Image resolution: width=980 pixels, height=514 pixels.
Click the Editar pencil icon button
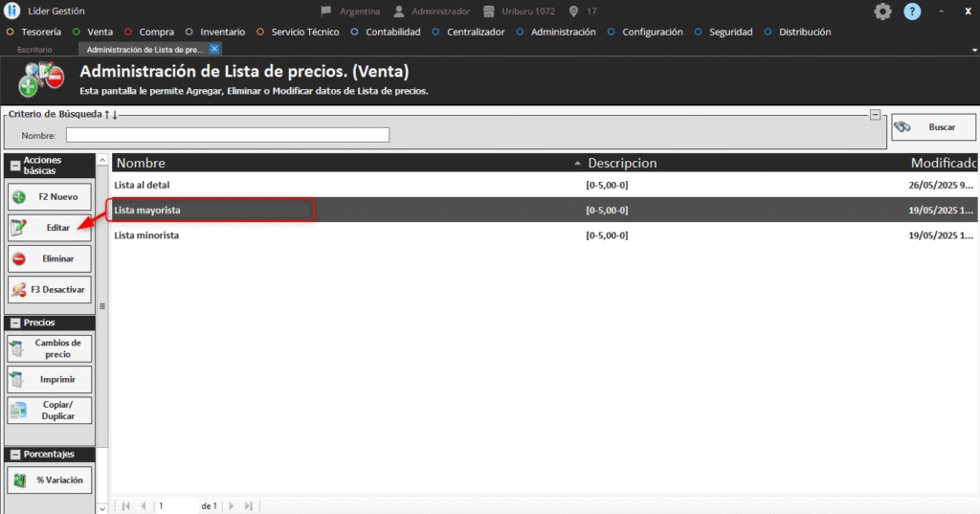click(50, 228)
